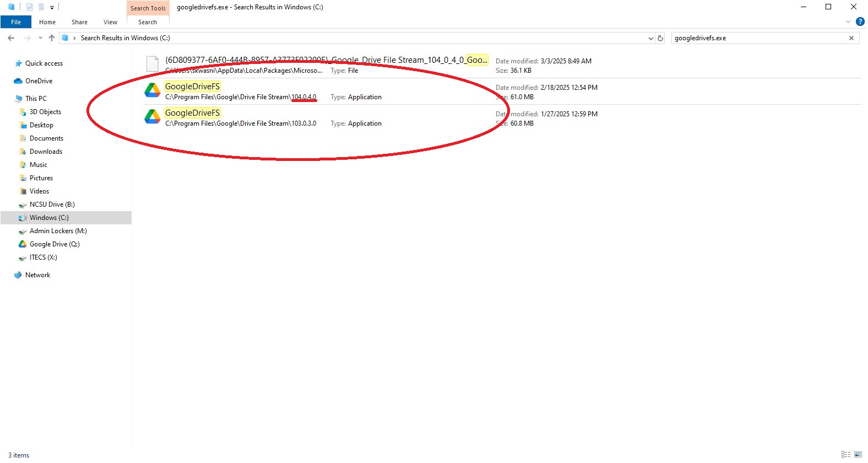Select the GoogleDriveFS 103.0.3.0 application icon
This screenshot has width=868, height=463.
153,117
